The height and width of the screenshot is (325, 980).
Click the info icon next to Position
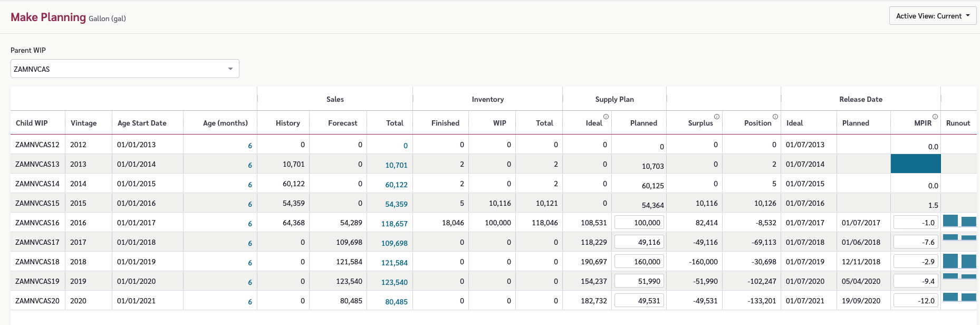775,117
